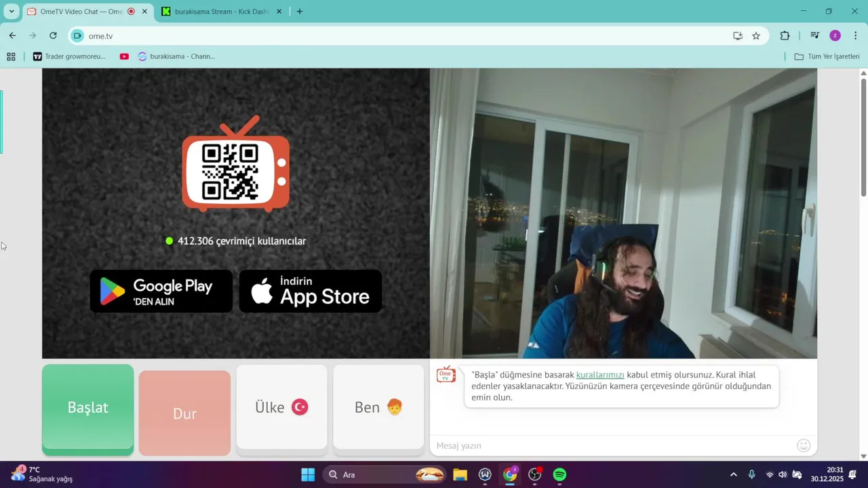Click the Mesaj yazın message field
The width and height of the screenshot is (868, 488).
(614, 445)
